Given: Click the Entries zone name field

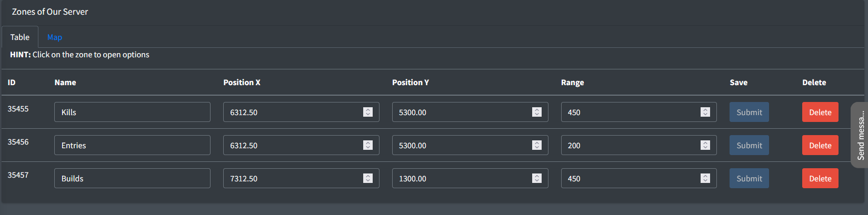Looking at the screenshot, I should [132, 145].
